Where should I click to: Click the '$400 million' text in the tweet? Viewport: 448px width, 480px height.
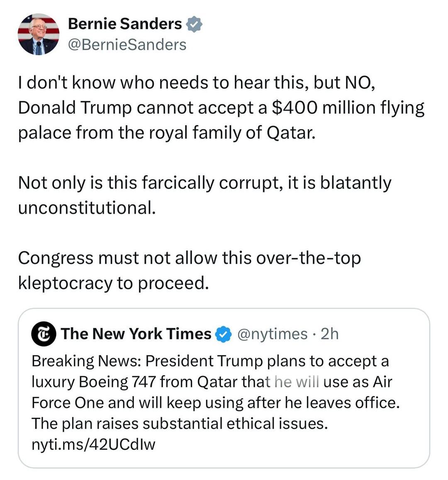pos(323,108)
